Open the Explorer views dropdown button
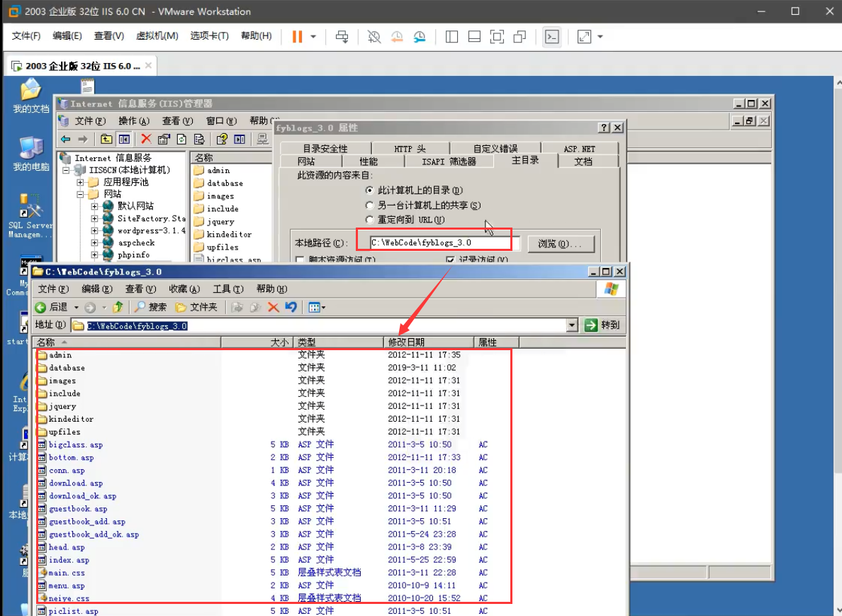Viewport: 842px width, 616px height. coord(317,307)
